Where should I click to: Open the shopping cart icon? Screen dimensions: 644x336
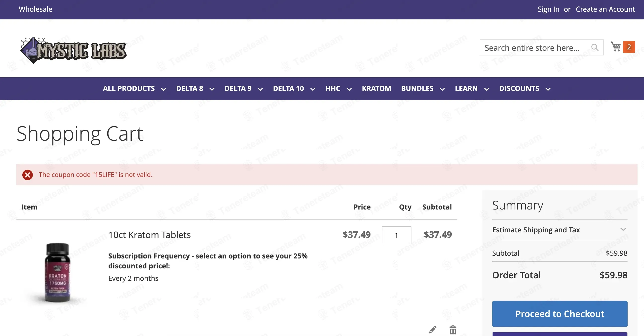coord(616,47)
